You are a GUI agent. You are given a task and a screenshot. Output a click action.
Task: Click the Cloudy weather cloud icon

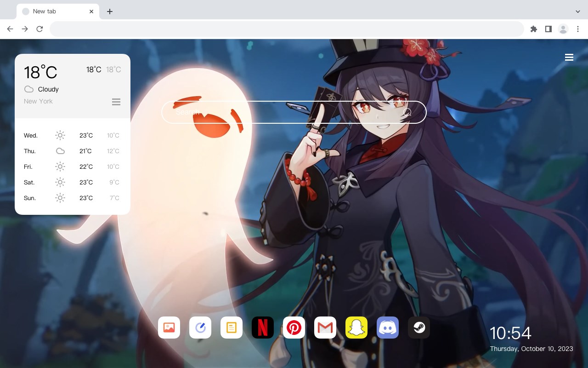29,89
